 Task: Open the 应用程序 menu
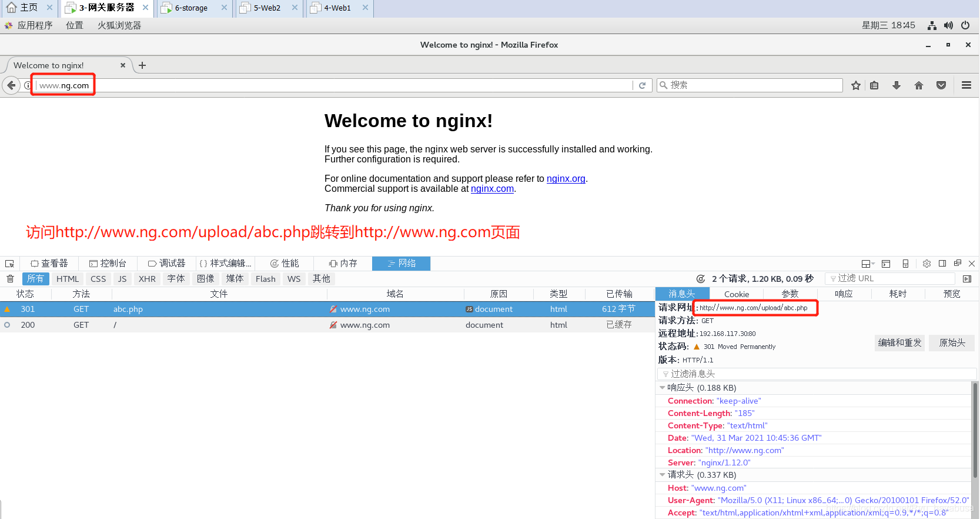(35, 25)
